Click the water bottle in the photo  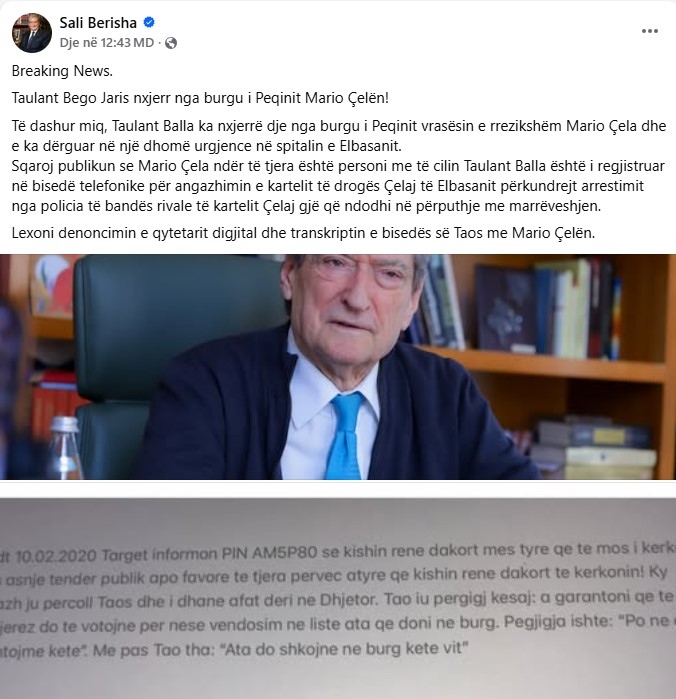(x=64, y=448)
